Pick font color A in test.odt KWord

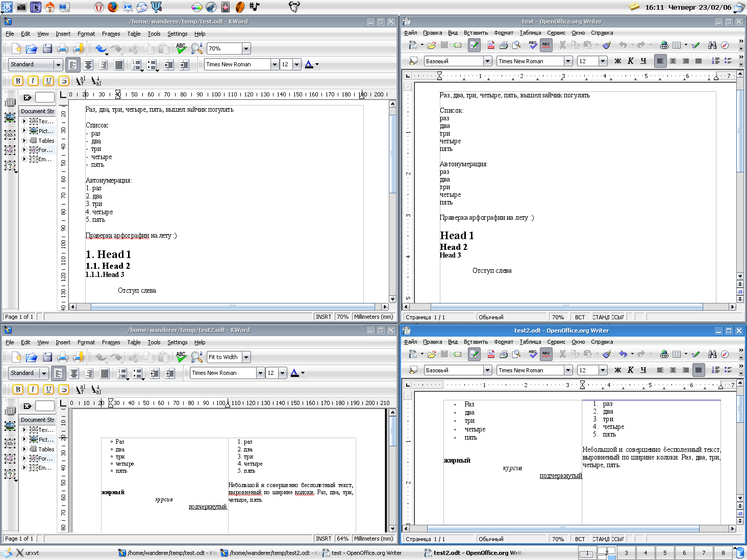coord(309,64)
